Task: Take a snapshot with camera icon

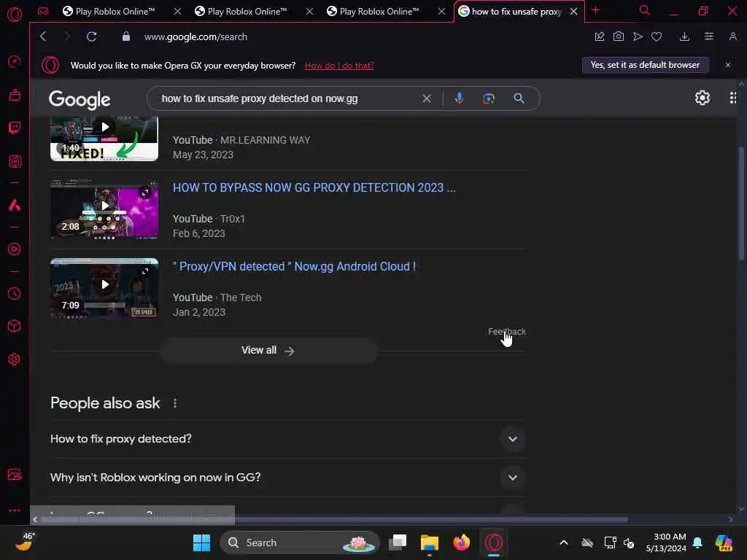Action: pyautogui.click(x=619, y=36)
